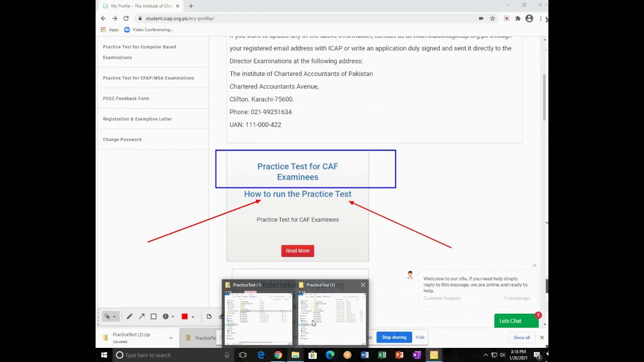Screen dimensions: 644x362
Task: Expand the PracticeTest (2).zip download options
Action: (x=171, y=338)
